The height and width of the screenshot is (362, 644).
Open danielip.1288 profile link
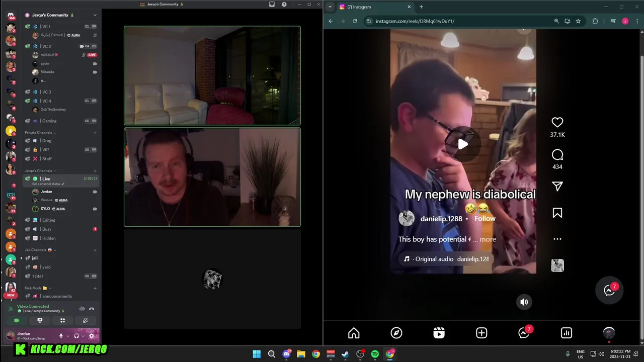pos(441,219)
